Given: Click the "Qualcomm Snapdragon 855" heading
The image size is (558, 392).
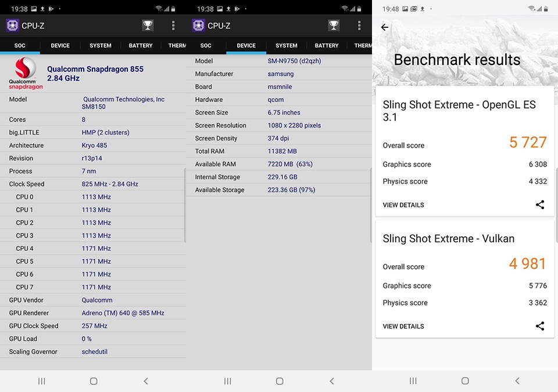Looking at the screenshot, I should pyautogui.click(x=95, y=69).
